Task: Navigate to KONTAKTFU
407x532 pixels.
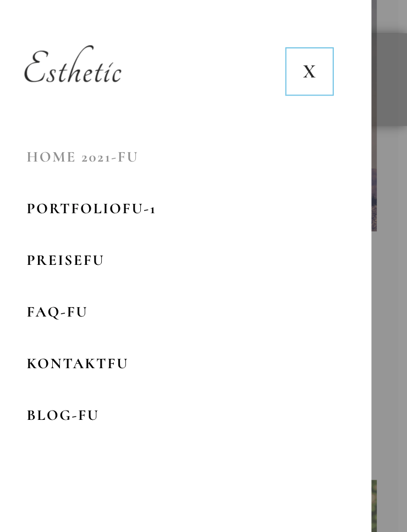Action: (78, 363)
